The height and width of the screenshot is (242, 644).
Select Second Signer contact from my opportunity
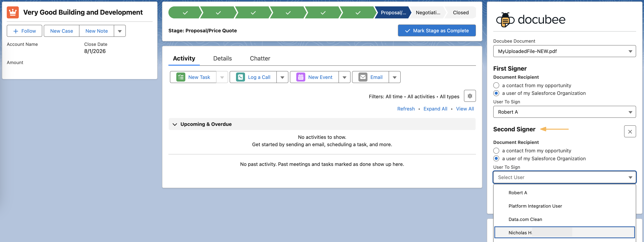(496, 151)
